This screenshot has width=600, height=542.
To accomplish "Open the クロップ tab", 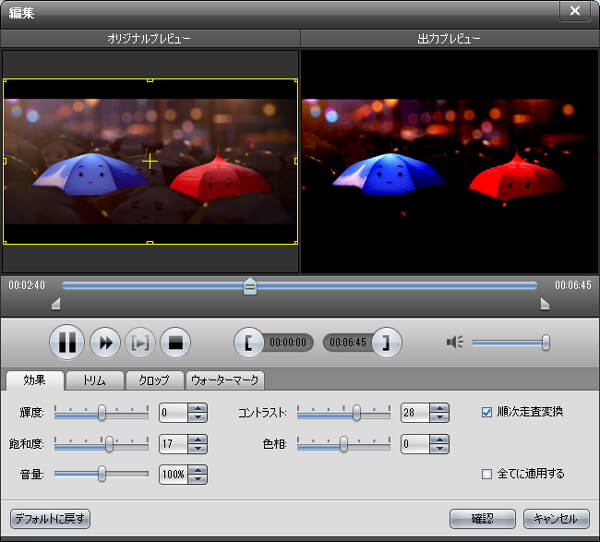I will 154,380.
